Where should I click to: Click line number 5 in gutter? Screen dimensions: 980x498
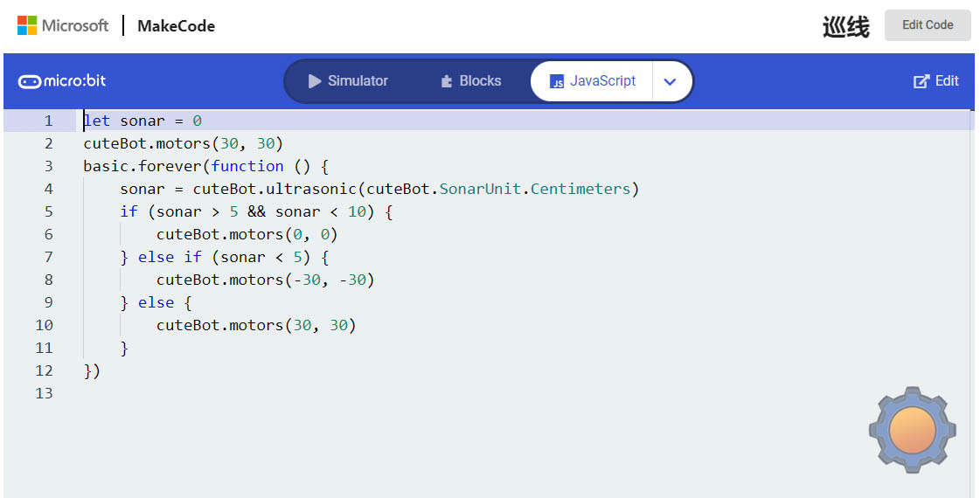[49, 211]
